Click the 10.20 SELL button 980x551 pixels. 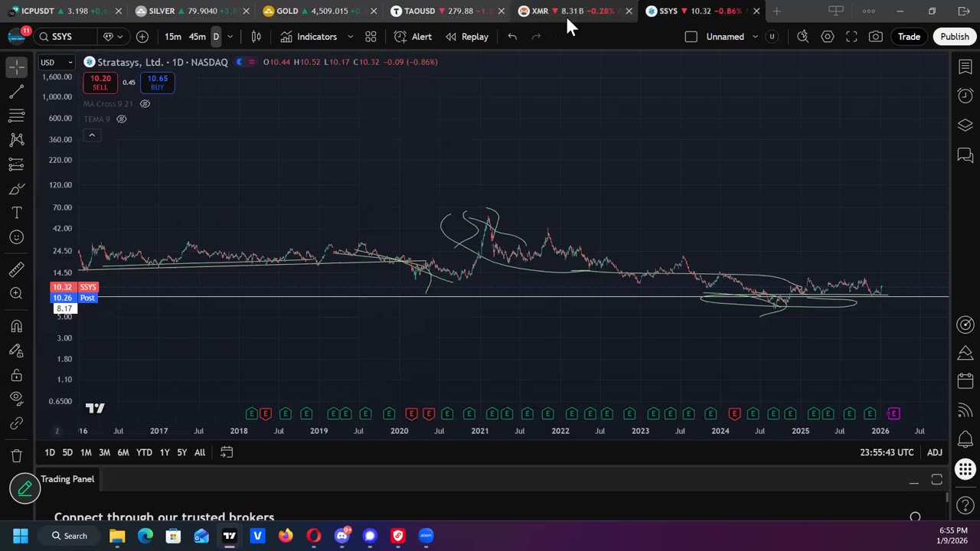pos(100,83)
